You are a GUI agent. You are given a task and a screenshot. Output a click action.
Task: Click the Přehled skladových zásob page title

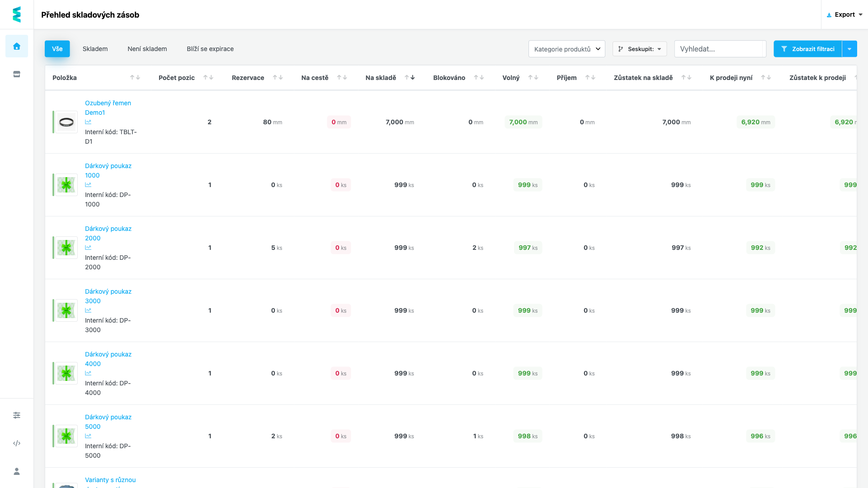click(x=90, y=15)
